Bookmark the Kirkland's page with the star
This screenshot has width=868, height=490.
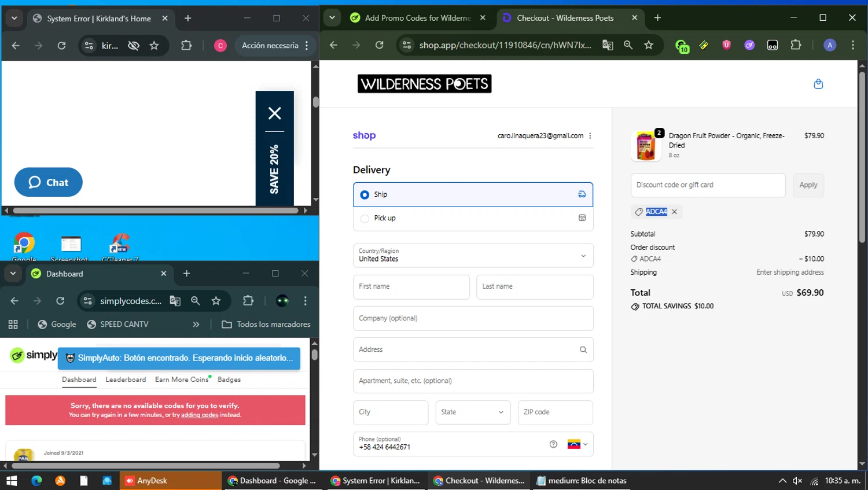tap(154, 45)
